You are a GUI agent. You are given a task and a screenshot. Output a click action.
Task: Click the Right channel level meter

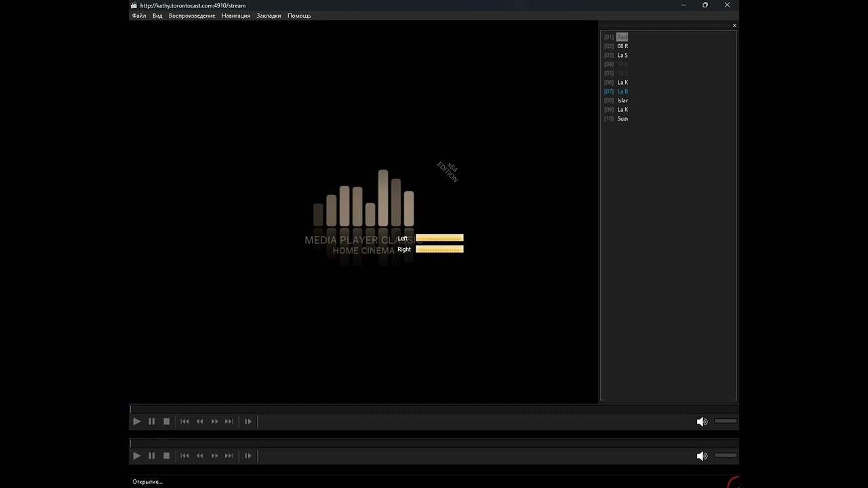tap(439, 249)
